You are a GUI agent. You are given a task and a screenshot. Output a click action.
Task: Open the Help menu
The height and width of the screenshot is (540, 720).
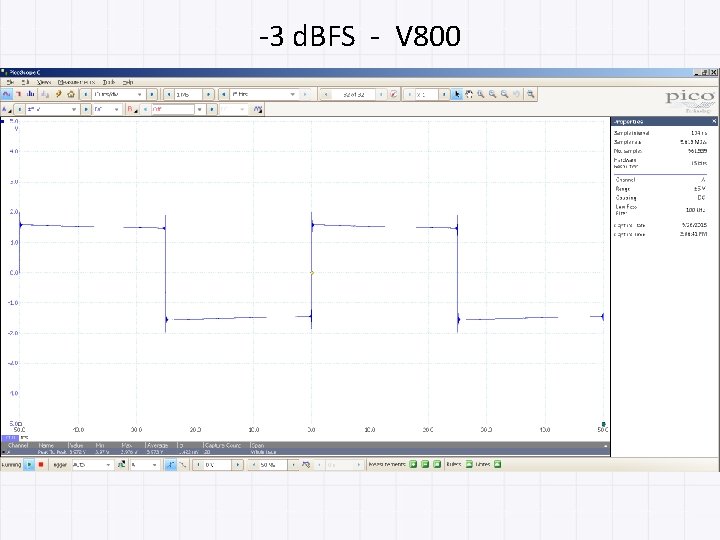pos(128,82)
